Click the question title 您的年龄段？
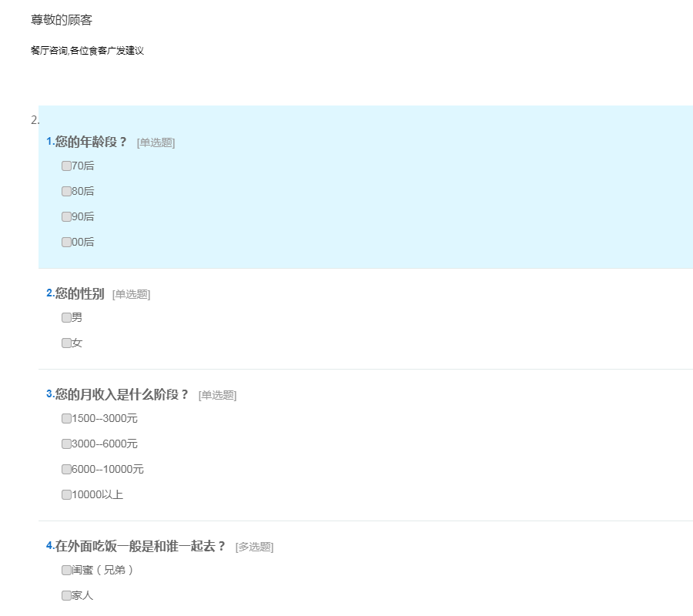693x616 pixels. (91, 142)
